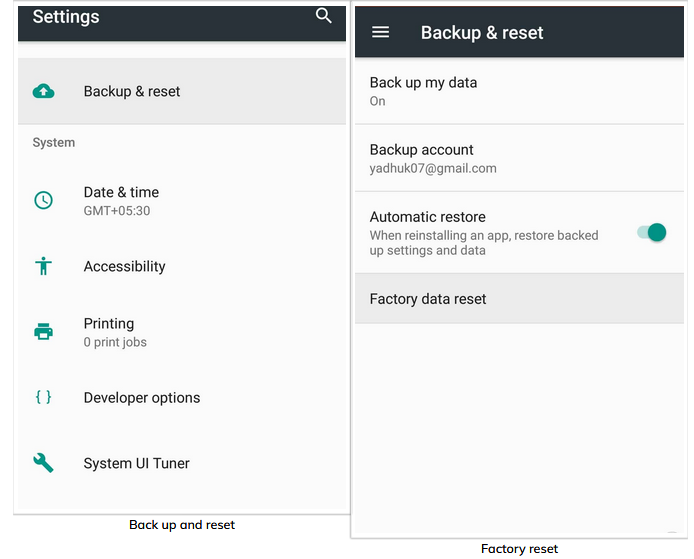Click the System UI Tuner wrench icon
694x559 pixels.
point(44,463)
